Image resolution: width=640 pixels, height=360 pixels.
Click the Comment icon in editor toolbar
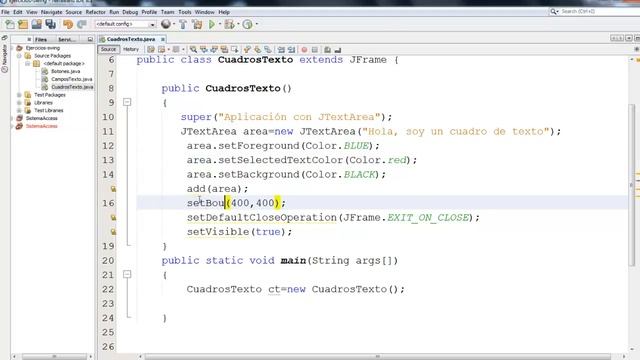(327, 50)
